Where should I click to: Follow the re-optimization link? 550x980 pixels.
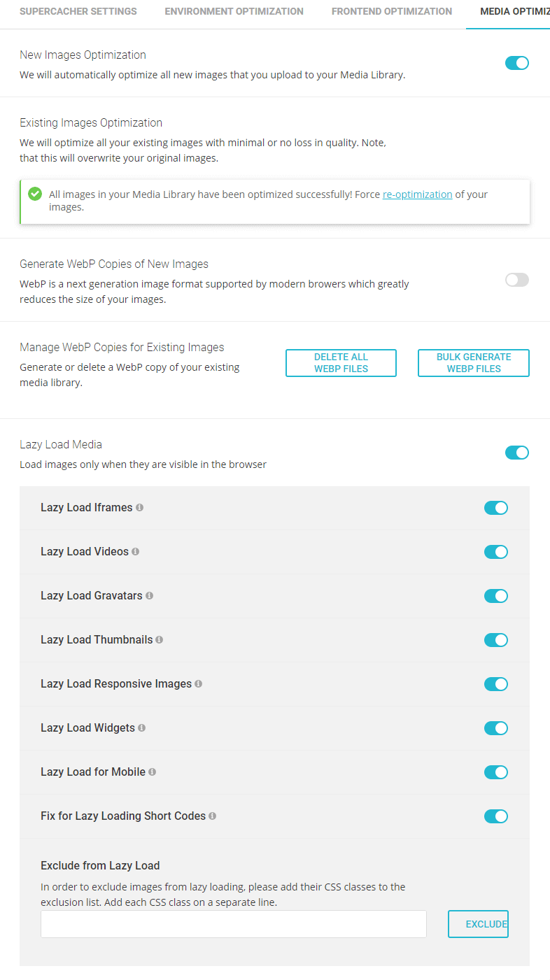pos(417,194)
